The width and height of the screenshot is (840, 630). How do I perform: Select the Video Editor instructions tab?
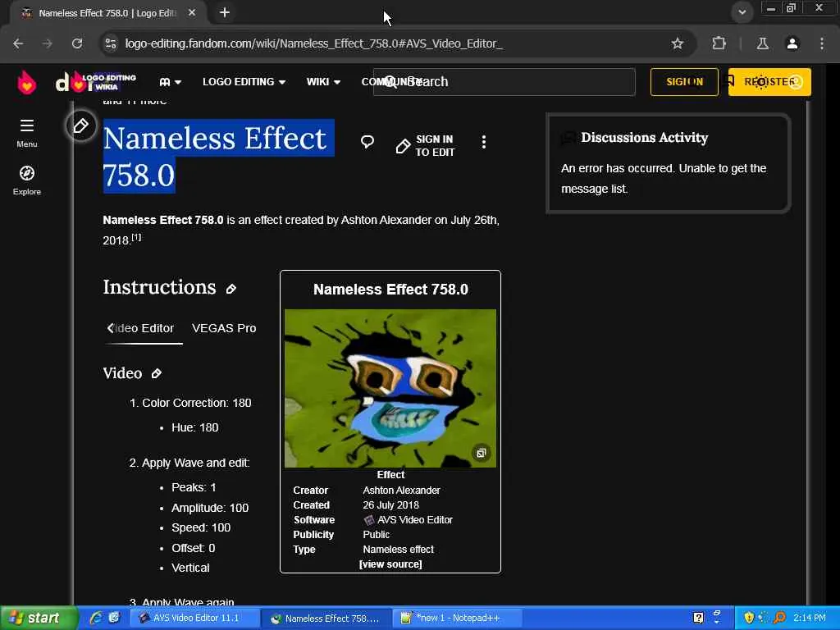[144, 328]
